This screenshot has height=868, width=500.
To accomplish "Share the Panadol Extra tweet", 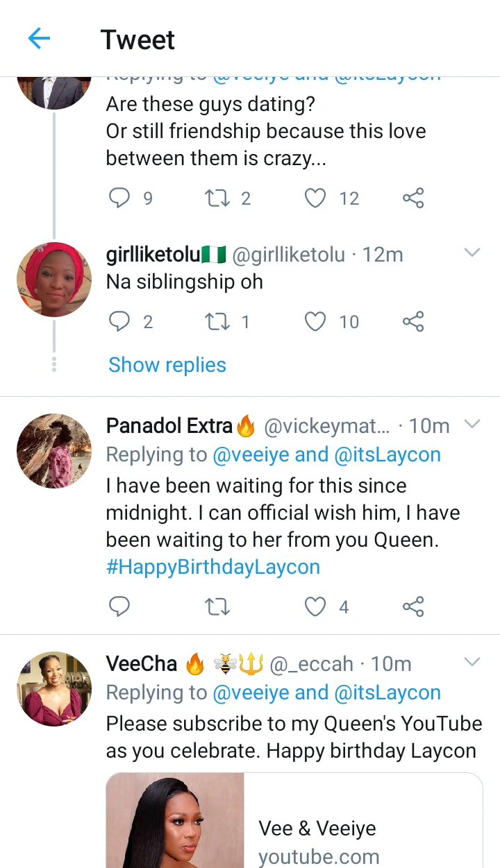I will [x=413, y=607].
